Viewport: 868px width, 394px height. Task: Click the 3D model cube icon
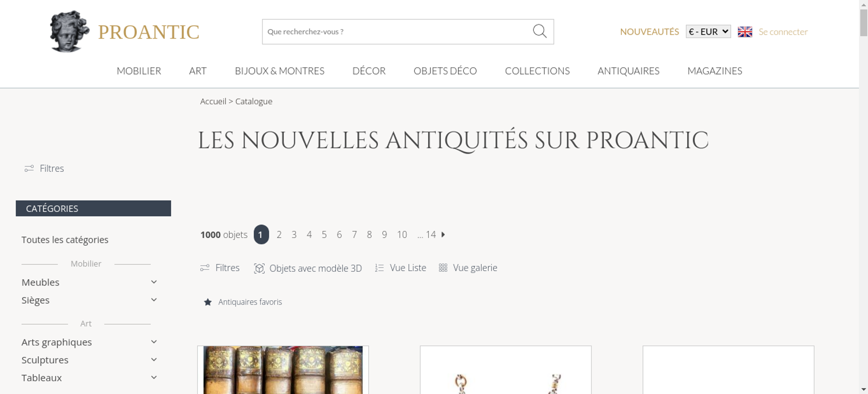tap(259, 268)
